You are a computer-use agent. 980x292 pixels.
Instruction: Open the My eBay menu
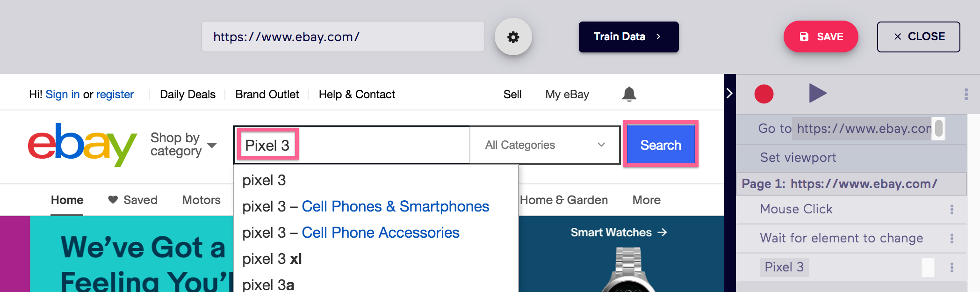(567, 94)
